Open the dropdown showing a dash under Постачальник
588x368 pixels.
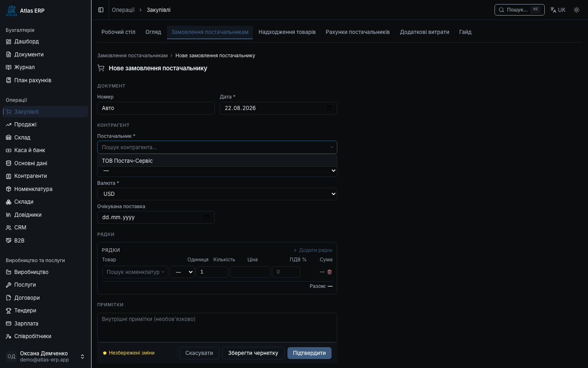[217, 171]
